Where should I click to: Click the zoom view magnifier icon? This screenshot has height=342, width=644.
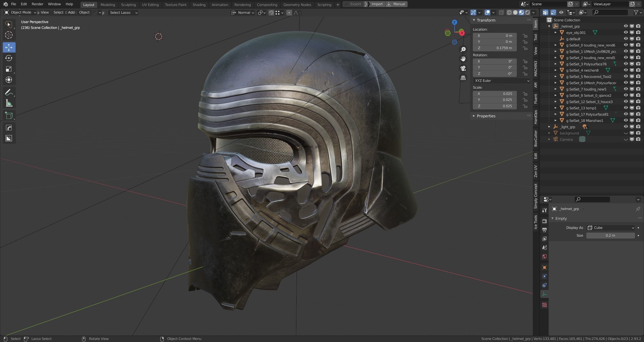(x=463, y=50)
